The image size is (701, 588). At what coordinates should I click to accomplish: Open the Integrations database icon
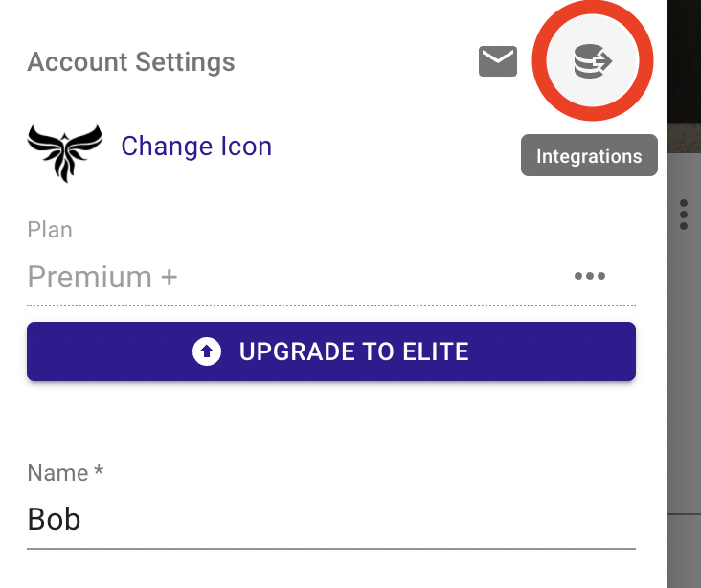pos(593,61)
